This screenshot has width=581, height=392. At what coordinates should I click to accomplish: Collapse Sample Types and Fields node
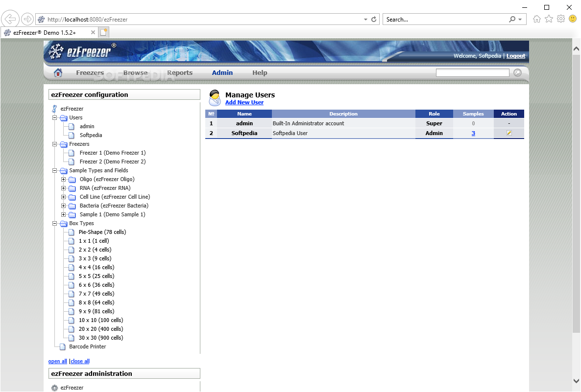54,171
